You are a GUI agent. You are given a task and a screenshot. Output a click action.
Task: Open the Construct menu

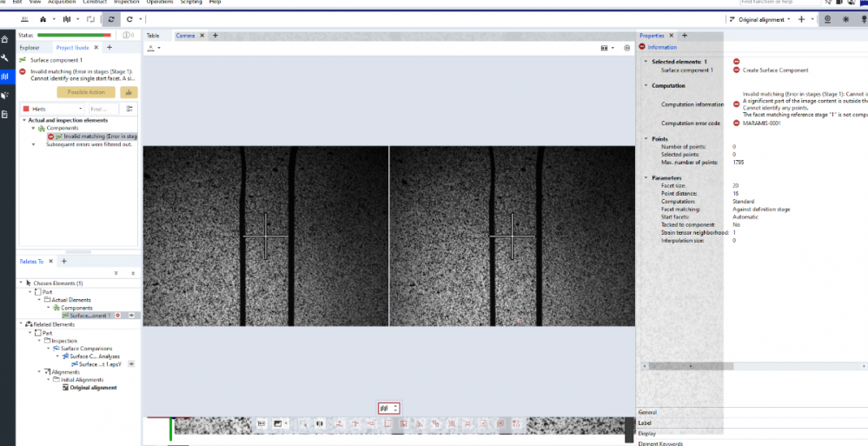click(95, 3)
